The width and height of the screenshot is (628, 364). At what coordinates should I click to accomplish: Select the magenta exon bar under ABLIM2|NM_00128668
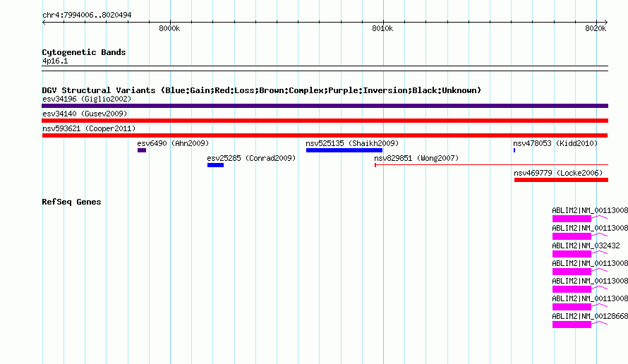click(572, 324)
